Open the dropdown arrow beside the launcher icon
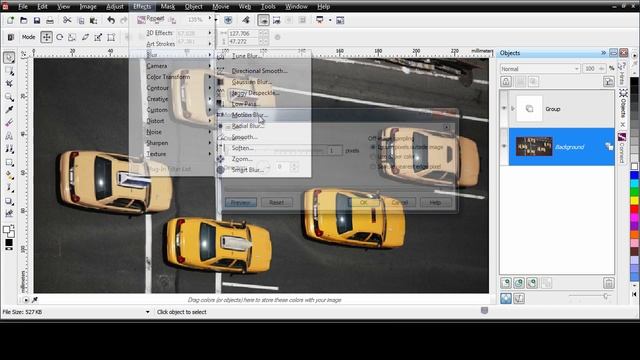This screenshot has height=360, width=640. [330, 20]
